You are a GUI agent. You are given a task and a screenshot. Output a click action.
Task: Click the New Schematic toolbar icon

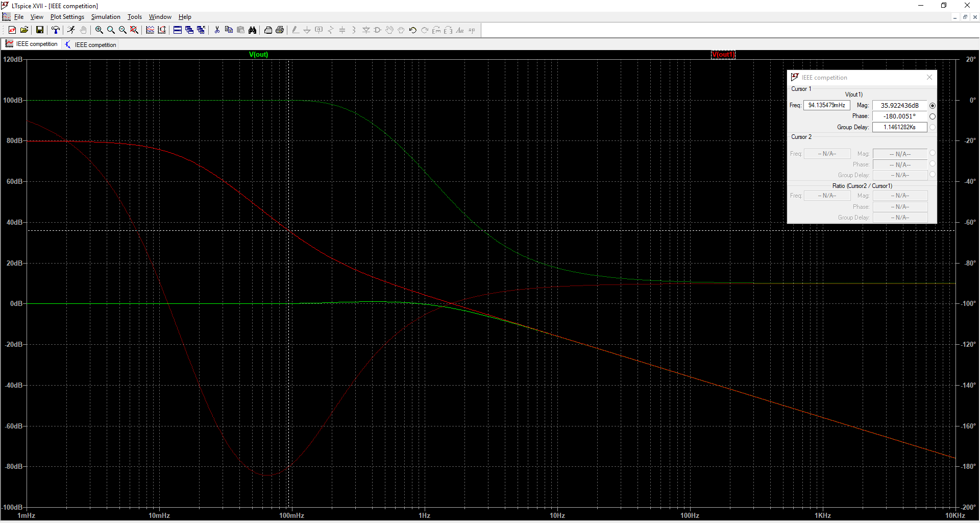(x=12, y=30)
